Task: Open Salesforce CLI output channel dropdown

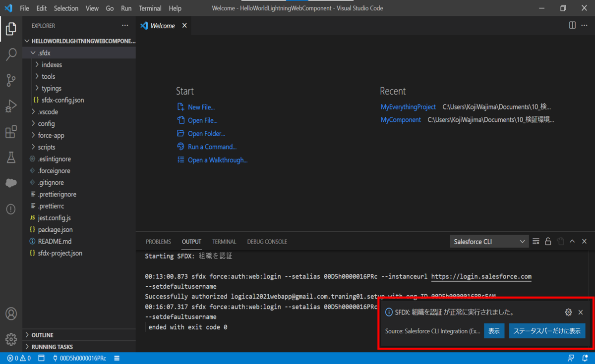Action: (489, 242)
